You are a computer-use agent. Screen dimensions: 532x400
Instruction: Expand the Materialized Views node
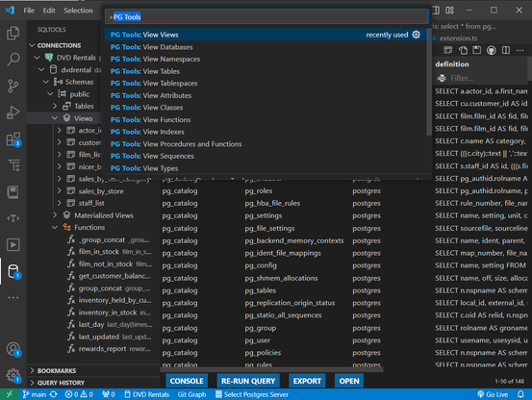pyautogui.click(x=55, y=215)
